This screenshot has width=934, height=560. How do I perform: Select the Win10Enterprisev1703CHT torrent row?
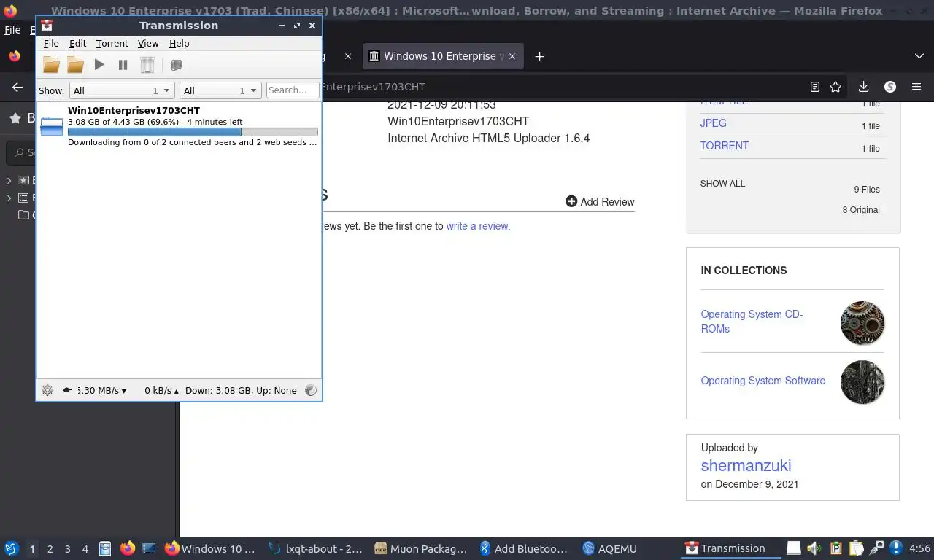click(x=179, y=126)
